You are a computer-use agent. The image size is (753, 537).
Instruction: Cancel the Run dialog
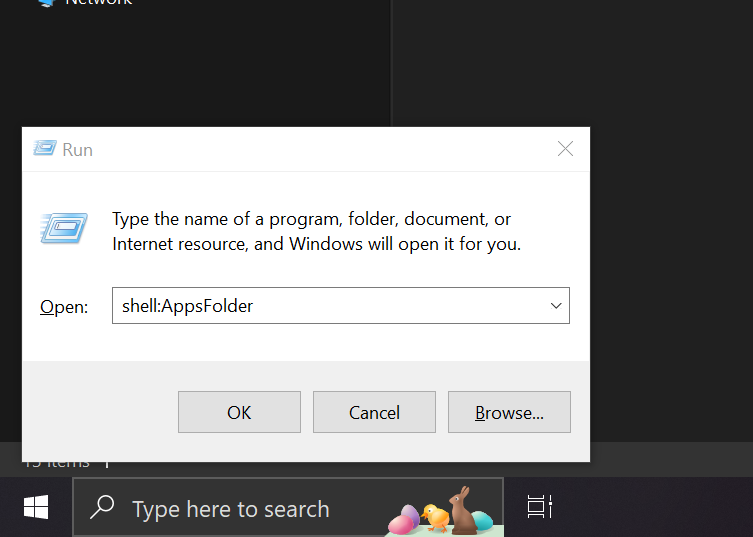(x=374, y=412)
